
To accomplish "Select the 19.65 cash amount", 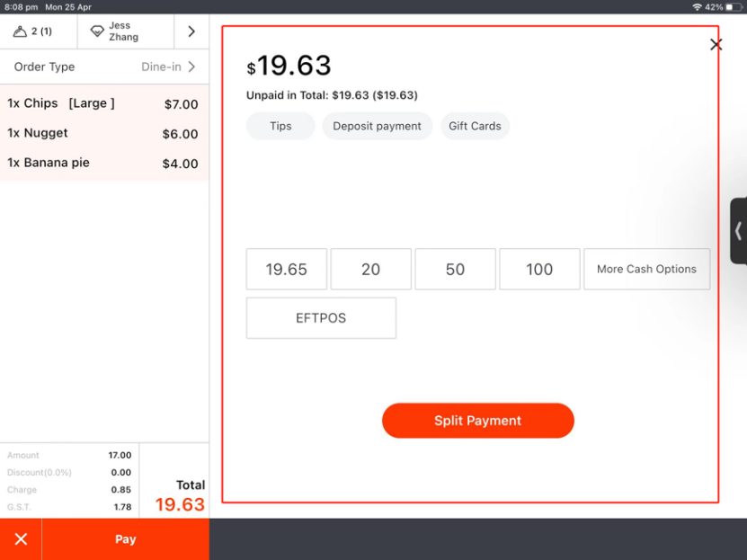I will pyautogui.click(x=286, y=269).
